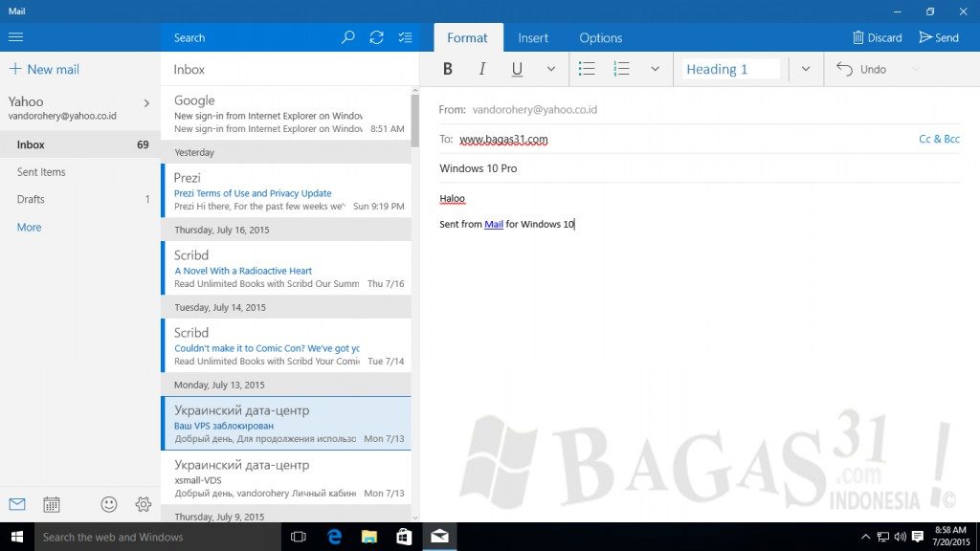Image resolution: width=980 pixels, height=551 pixels.
Task: Open File Explorer from taskbar
Action: click(369, 537)
